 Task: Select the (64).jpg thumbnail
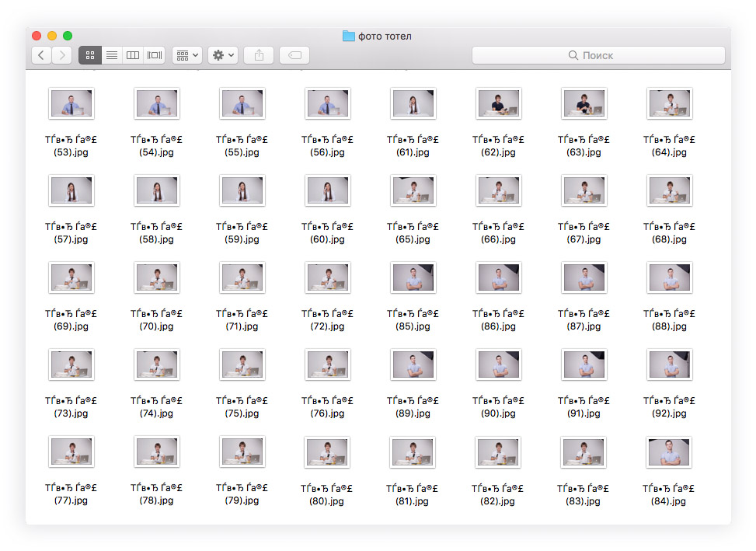click(x=670, y=103)
